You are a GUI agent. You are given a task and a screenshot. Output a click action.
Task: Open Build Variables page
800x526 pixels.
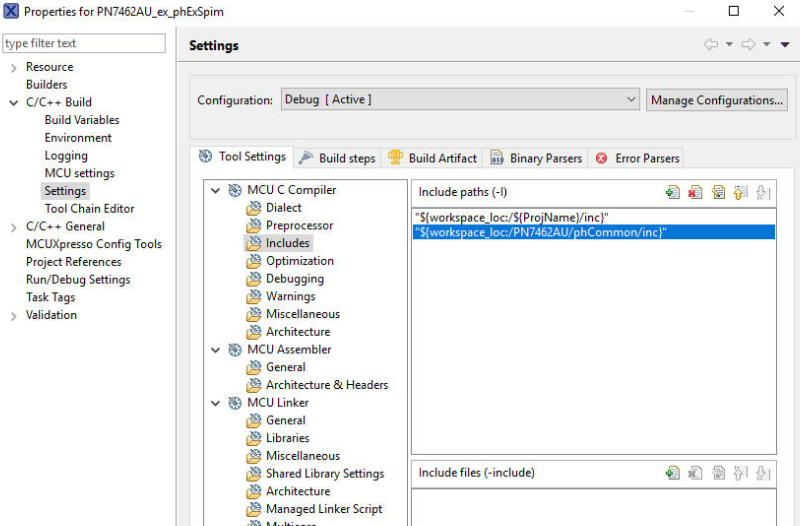pyautogui.click(x=82, y=120)
